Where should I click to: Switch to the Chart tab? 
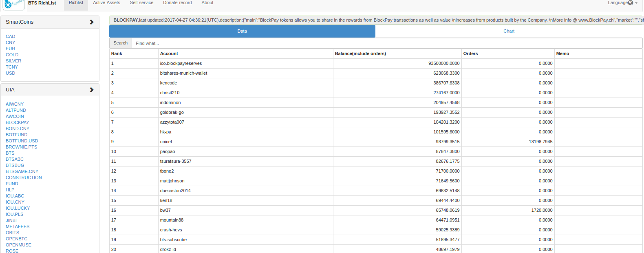[509, 31]
